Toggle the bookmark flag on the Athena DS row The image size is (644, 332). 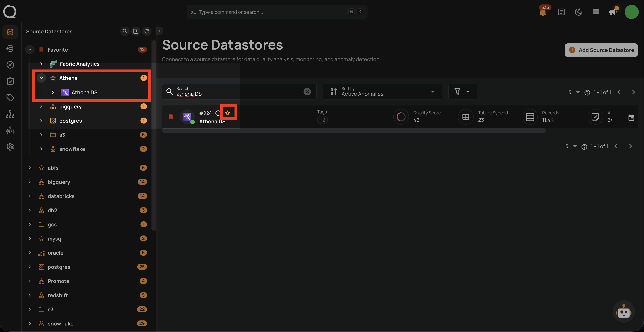point(171,117)
